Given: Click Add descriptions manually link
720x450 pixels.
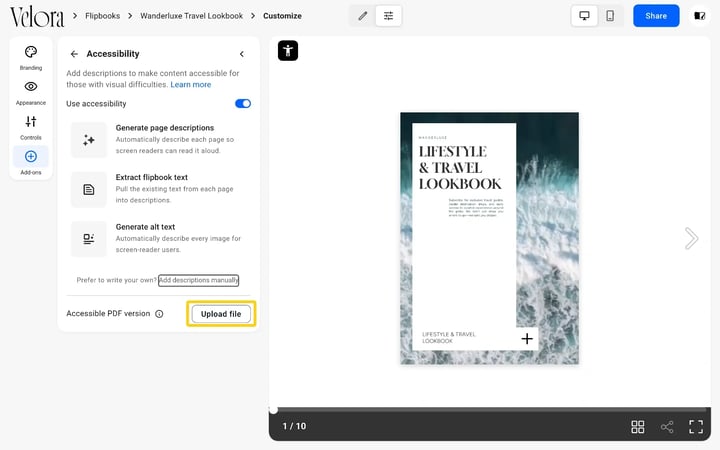Looking at the screenshot, I should click(x=198, y=280).
